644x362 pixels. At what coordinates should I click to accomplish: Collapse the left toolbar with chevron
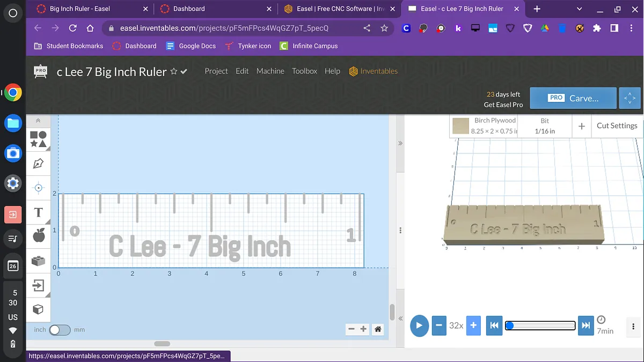pyautogui.click(x=38, y=121)
